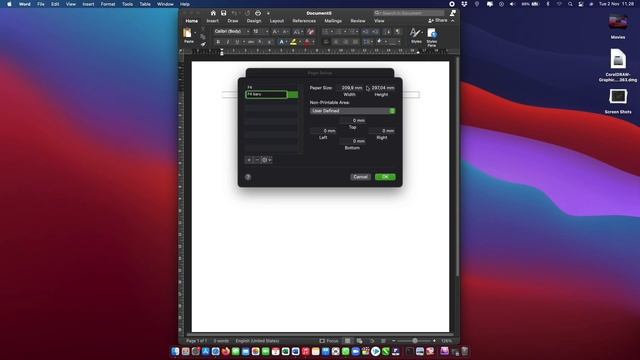Screen dimensions: 640x360
Task: Click the paper Width field
Action: 350,88
